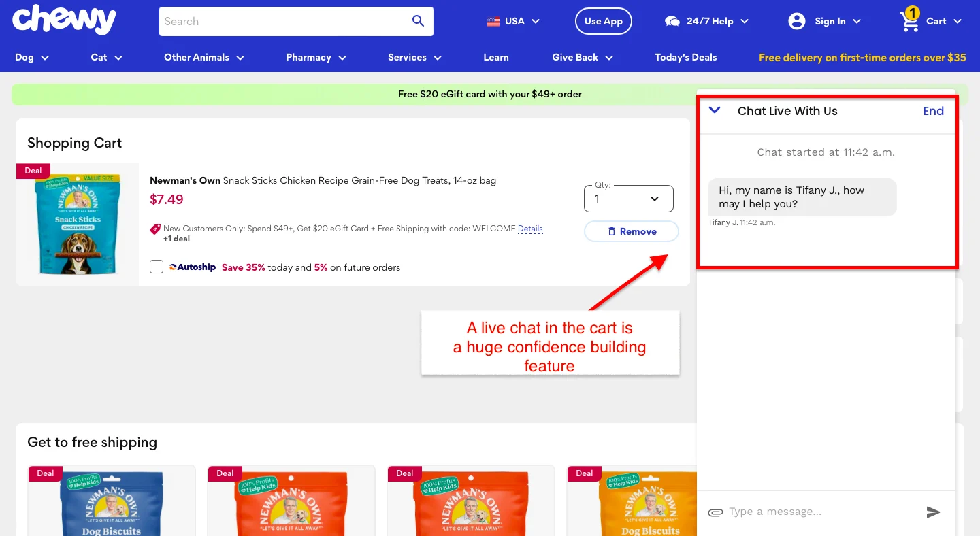Image resolution: width=980 pixels, height=536 pixels.
Task: Click the Chat started at 11:42 a.m. text
Action: (x=826, y=152)
